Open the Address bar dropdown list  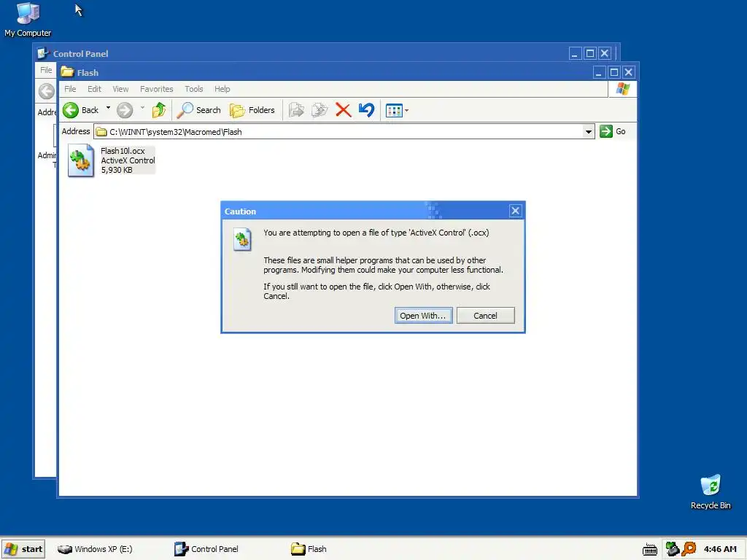[x=589, y=131]
